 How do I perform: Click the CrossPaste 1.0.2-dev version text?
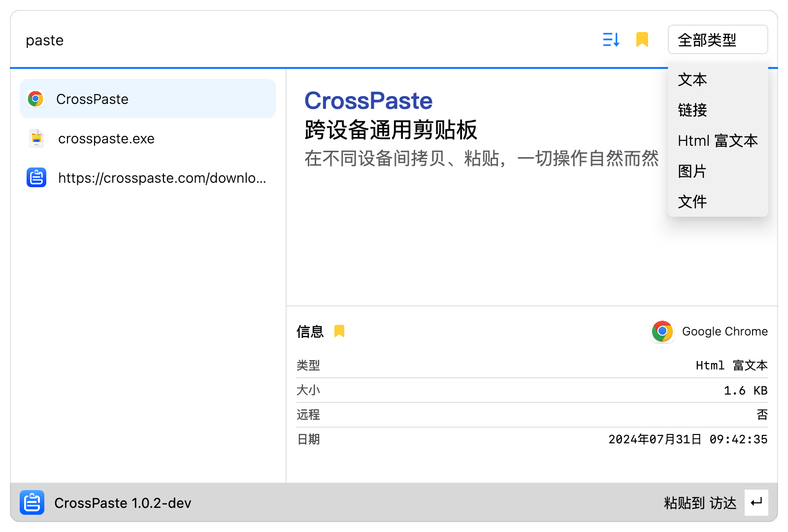pyautogui.click(x=123, y=503)
